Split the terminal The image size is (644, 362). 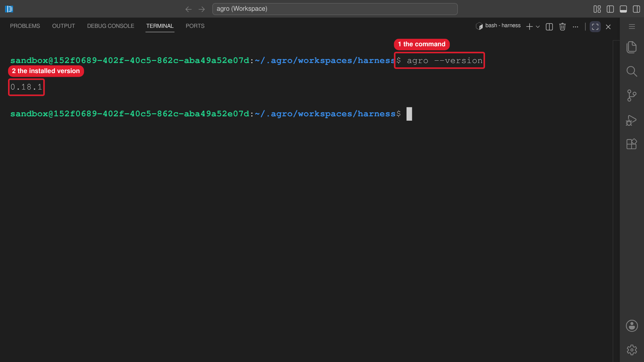pyautogui.click(x=549, y=27)
